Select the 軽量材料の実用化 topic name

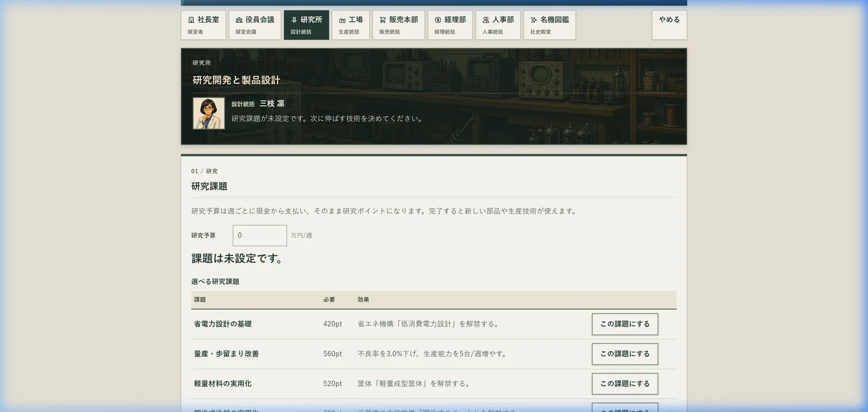223,384
